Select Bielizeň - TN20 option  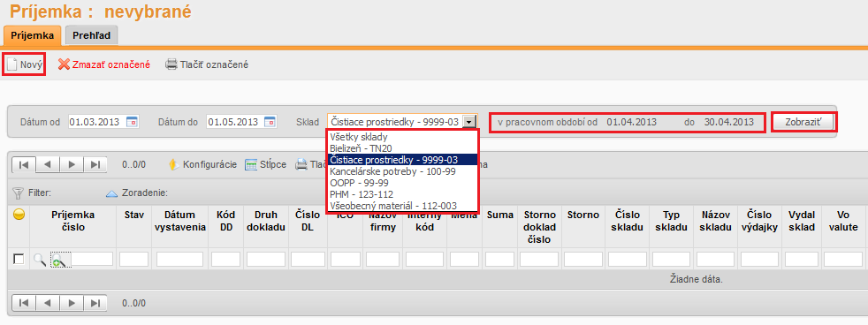[x=402, y=148]
